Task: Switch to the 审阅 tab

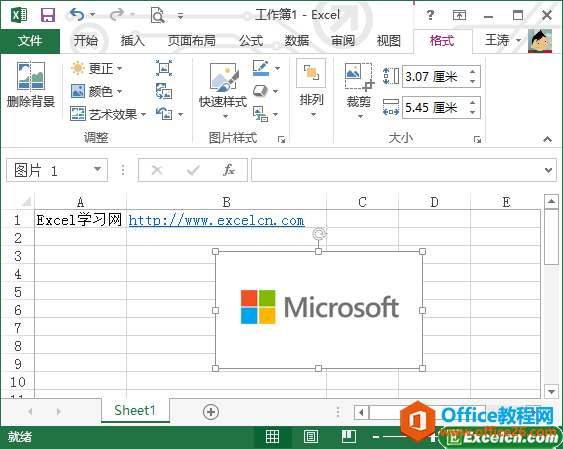Action: point(343,41)
